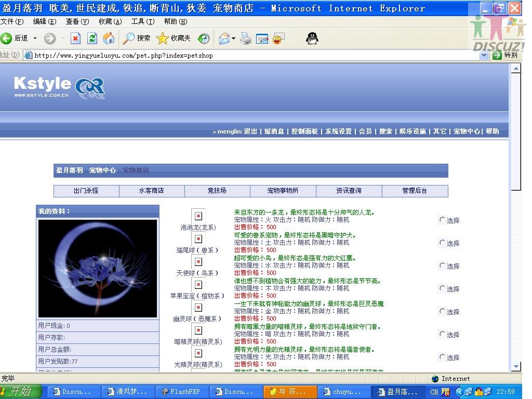Click the broken image above 暗精灵球(精灵系)

198,330
